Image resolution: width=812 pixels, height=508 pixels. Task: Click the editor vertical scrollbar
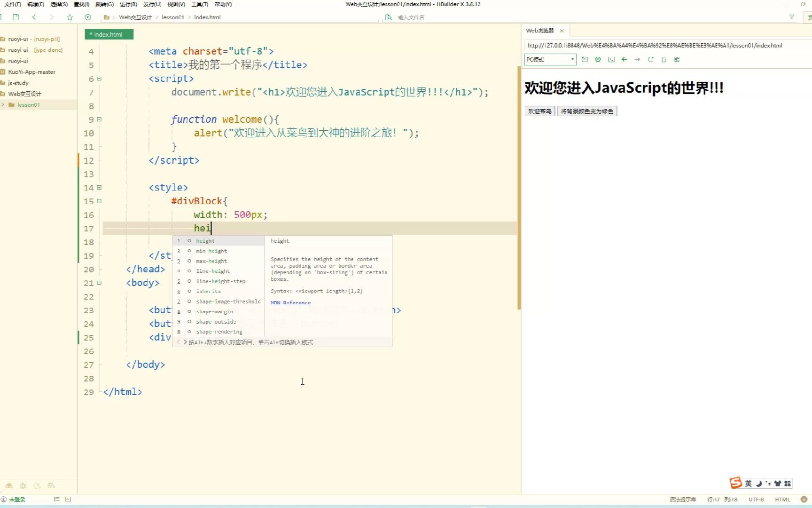[519, 188]
